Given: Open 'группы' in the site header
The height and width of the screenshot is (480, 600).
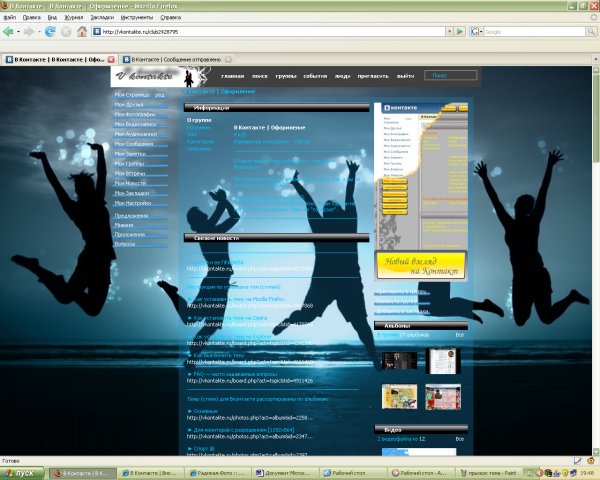Looking at the screenshot, I should (286, 76).
